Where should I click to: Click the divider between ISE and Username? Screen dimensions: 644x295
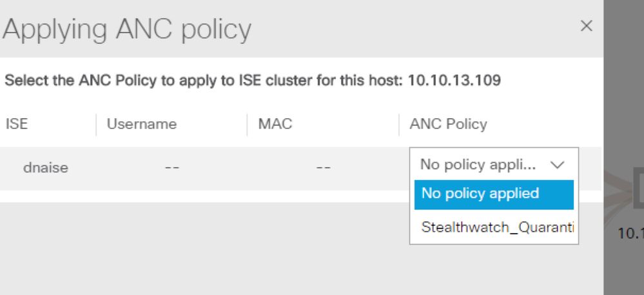96,125
